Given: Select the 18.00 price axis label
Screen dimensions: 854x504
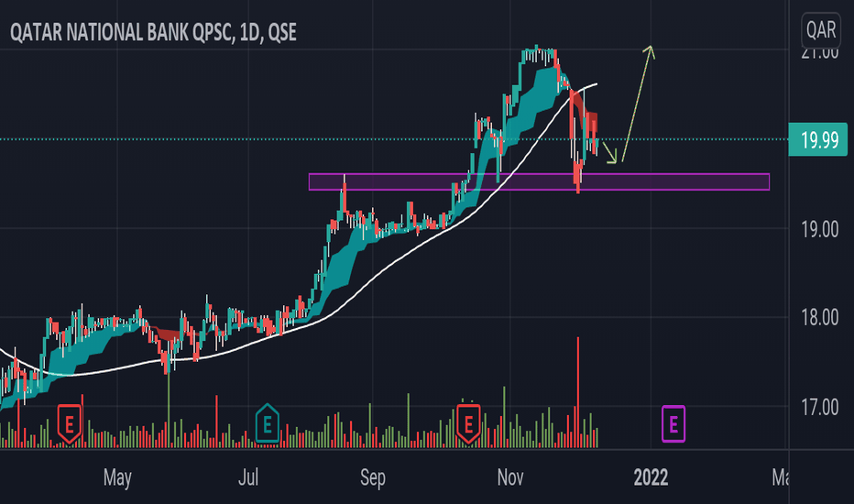Looking at the screenshot, I should 820,318.
